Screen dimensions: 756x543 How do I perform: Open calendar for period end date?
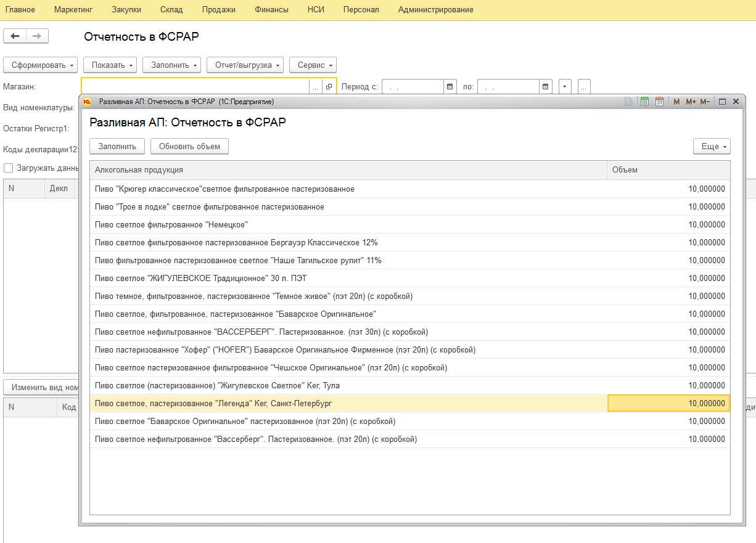[x=545, y=87]
